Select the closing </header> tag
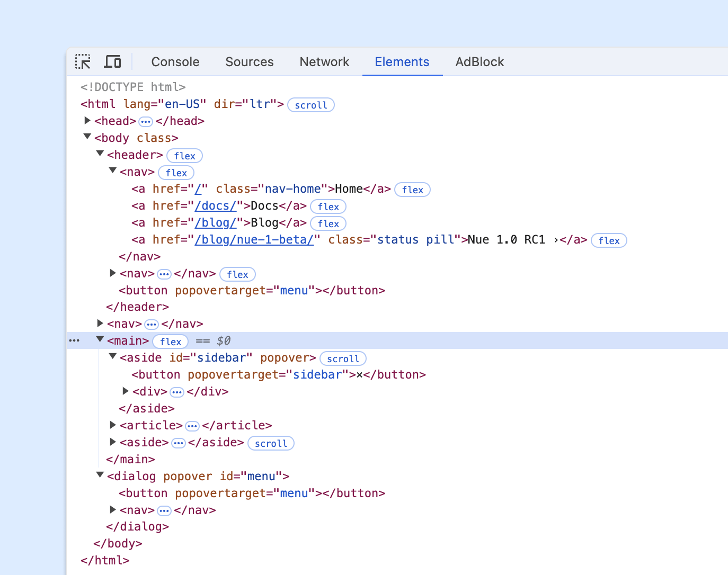Image resolution: width=728 pixels, height=575 pixels. (137, 307)
